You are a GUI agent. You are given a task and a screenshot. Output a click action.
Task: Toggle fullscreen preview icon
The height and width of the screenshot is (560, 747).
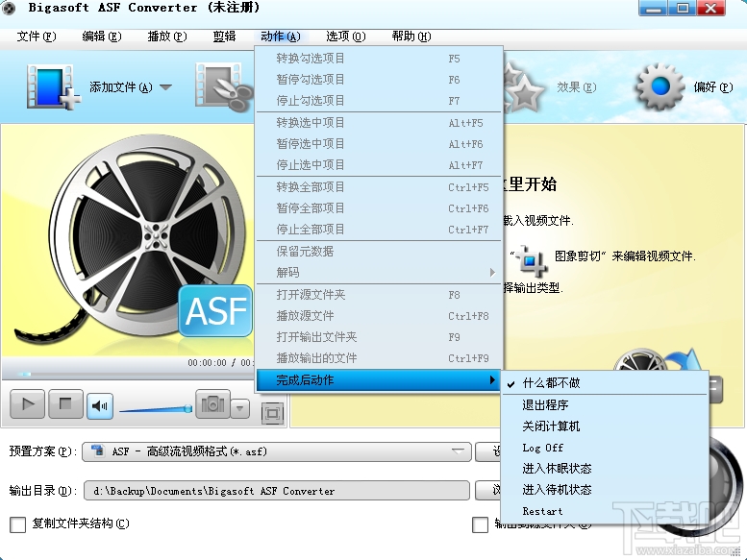click(272, 413)
